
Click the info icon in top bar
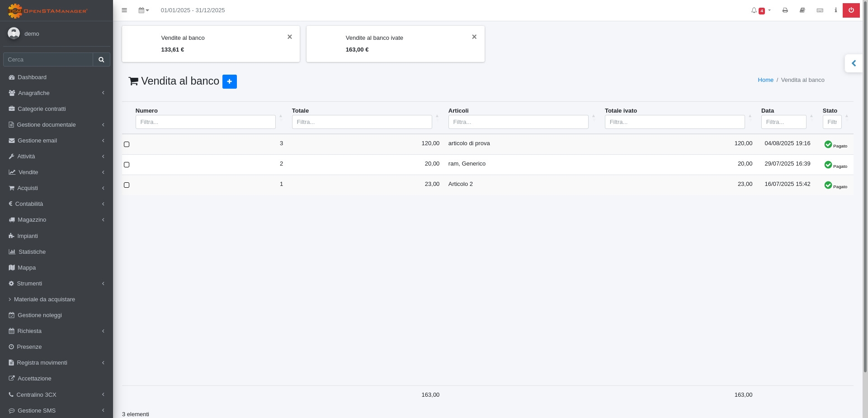[835, 10]
